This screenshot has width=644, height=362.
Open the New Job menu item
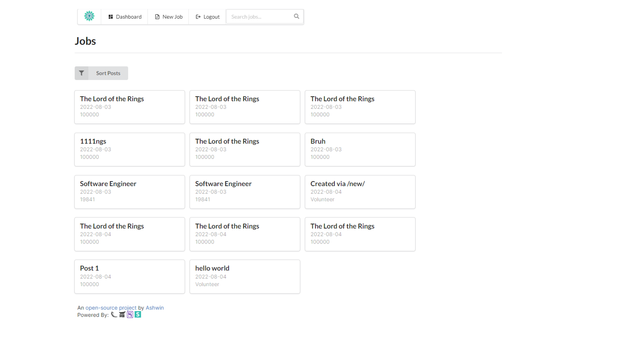tap(168, 17)
